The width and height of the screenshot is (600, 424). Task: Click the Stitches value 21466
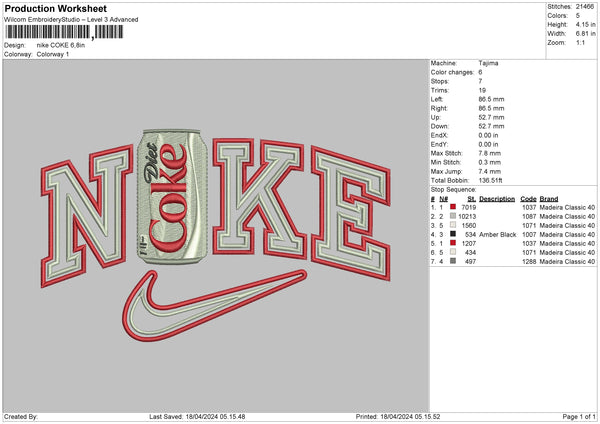coord(585,7)
